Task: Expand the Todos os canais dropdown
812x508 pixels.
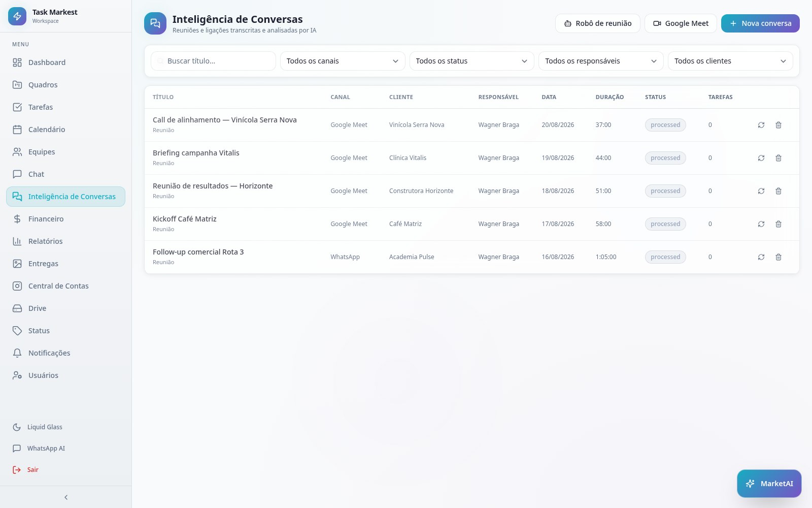Action: (x=343, y=61)
